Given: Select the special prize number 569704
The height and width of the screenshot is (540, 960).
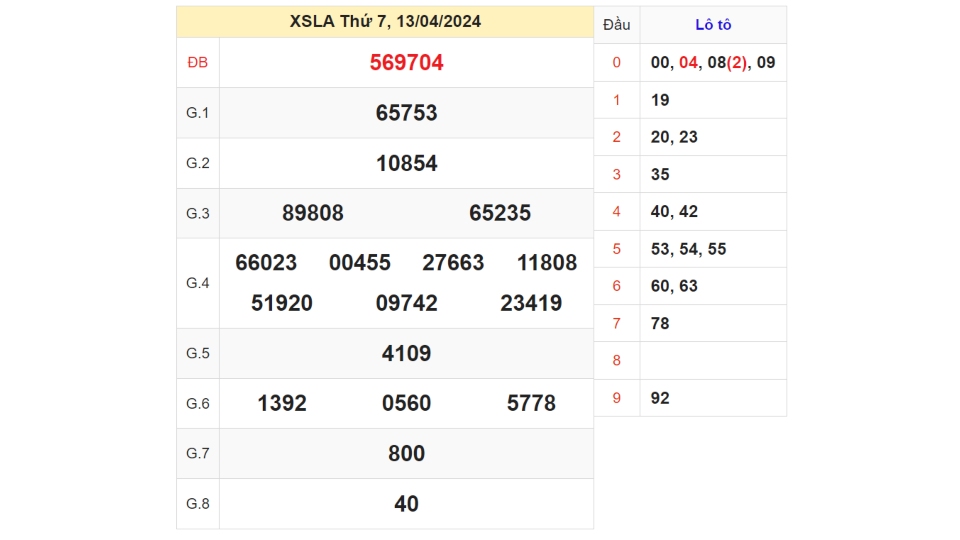Looking at the screenshot, I should 407,62.
